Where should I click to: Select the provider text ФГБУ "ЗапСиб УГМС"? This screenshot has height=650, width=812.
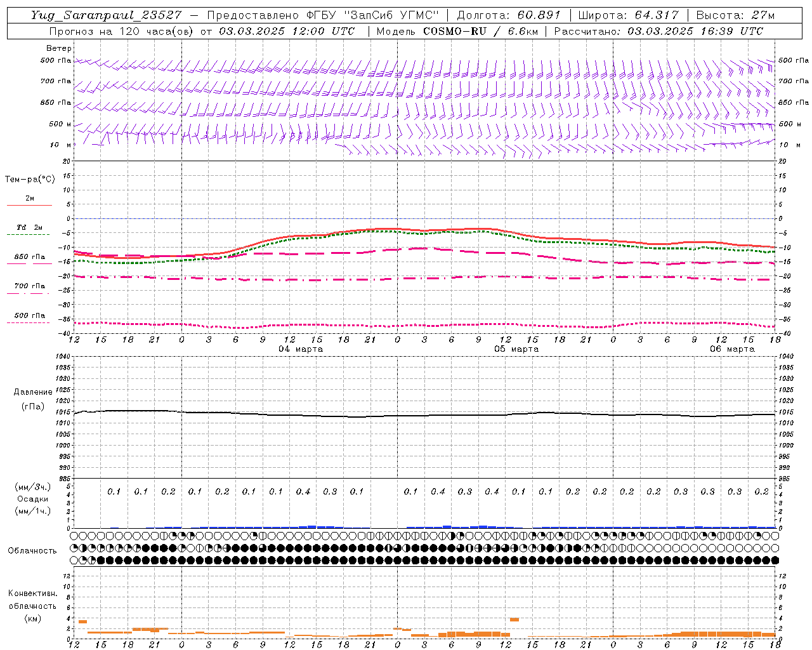click(x=372, y=15)
